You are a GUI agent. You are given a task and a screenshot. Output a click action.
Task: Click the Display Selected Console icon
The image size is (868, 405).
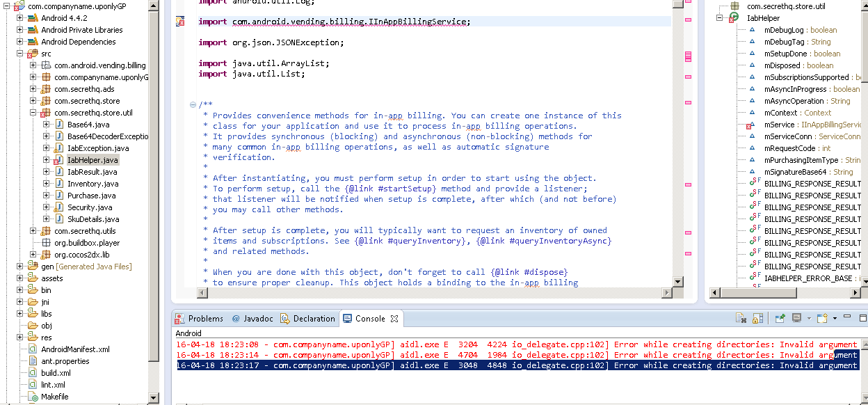click(x=796, y=318)
